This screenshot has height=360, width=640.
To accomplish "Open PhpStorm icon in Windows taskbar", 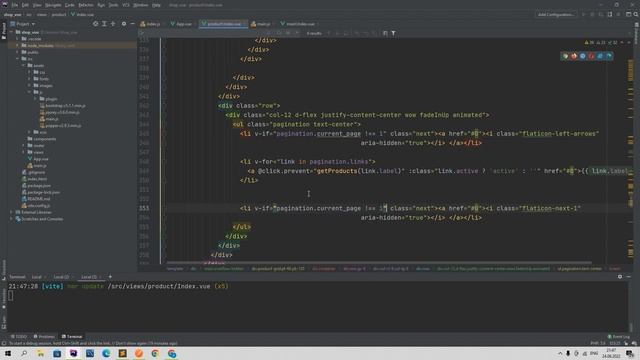I will [x=73, y=353].
